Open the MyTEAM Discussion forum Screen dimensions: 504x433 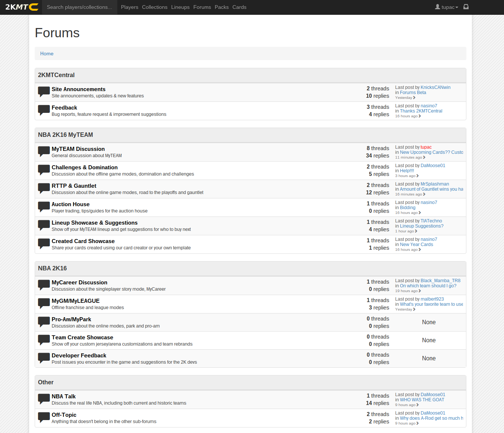pyautogui.click(x=78, y=149)
